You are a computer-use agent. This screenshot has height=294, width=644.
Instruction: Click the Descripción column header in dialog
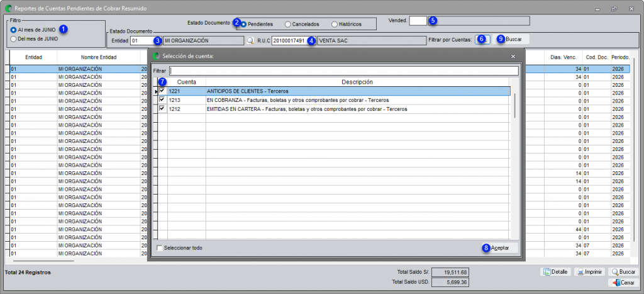pyautogui.click(x=357, y=82)
